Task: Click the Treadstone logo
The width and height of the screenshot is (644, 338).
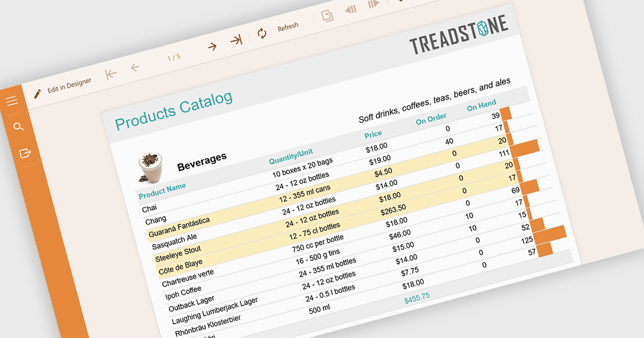Action: (458, 35)
